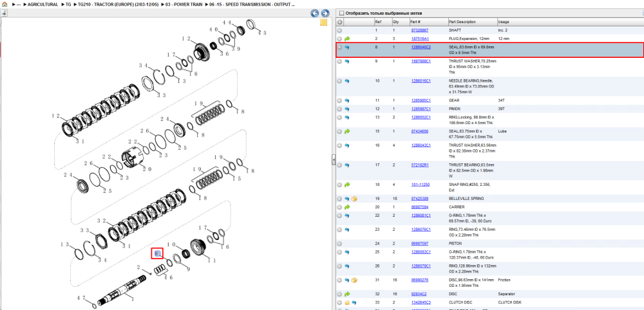Select 'Friction' usage text
This screenshot has width=644, height=310.
505,280
